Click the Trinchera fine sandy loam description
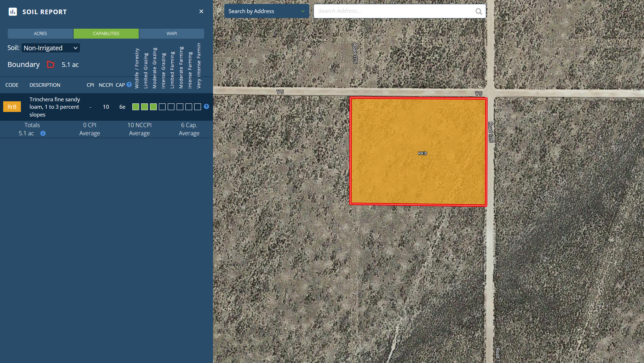Screen dimensions: 644x363 (55, 107)
